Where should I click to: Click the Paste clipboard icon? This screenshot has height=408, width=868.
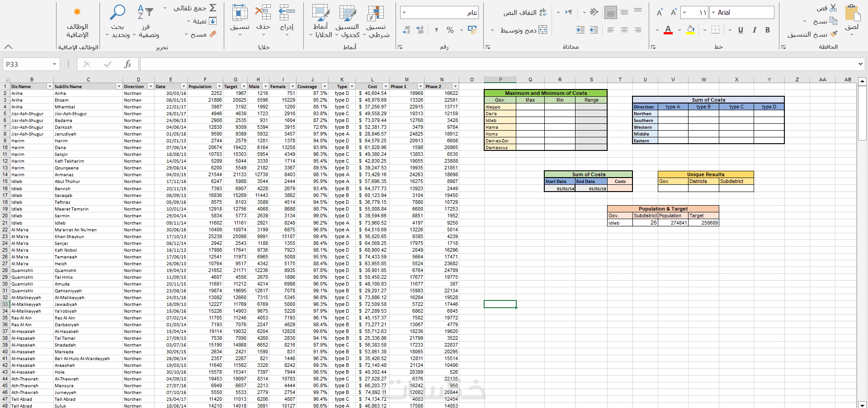click(x=852, y=14)
